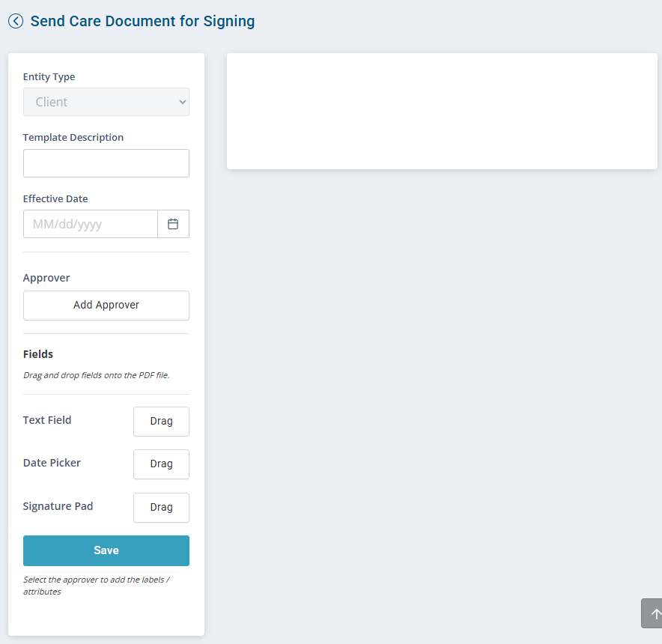Image resolution: width=662 pixels, height=644 pixels.
Task: Save the care document template
Action: (x=106, y=550)
